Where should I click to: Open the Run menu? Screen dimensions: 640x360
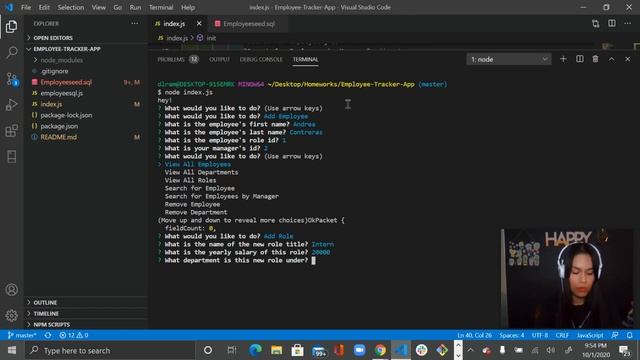(135, 7)
